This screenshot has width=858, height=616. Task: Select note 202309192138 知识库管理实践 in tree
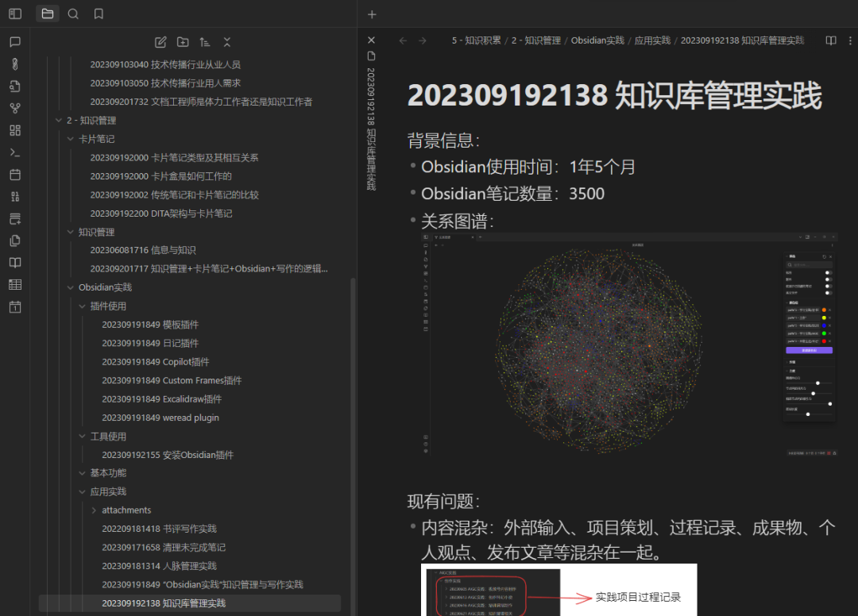click(x=190, y=603)
